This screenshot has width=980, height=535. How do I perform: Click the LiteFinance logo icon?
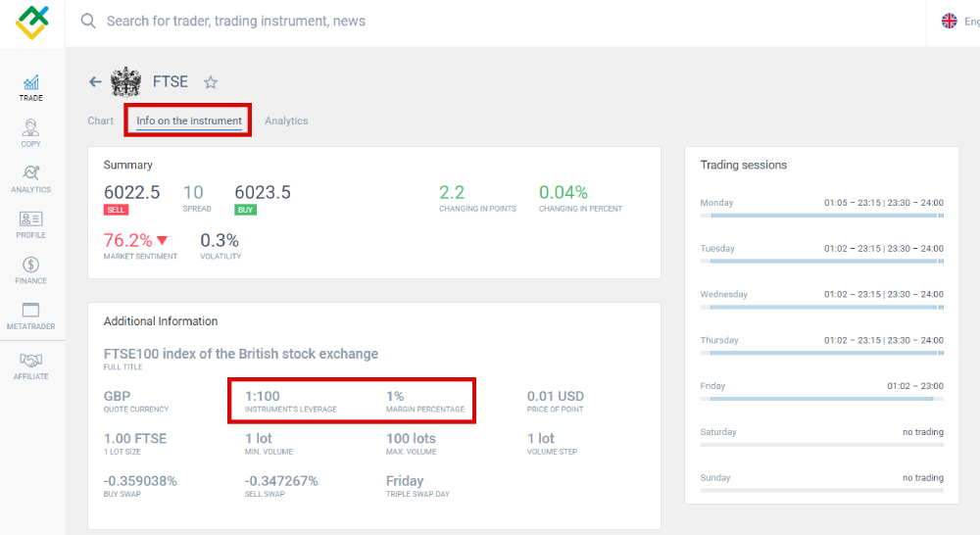pos(31,23)
